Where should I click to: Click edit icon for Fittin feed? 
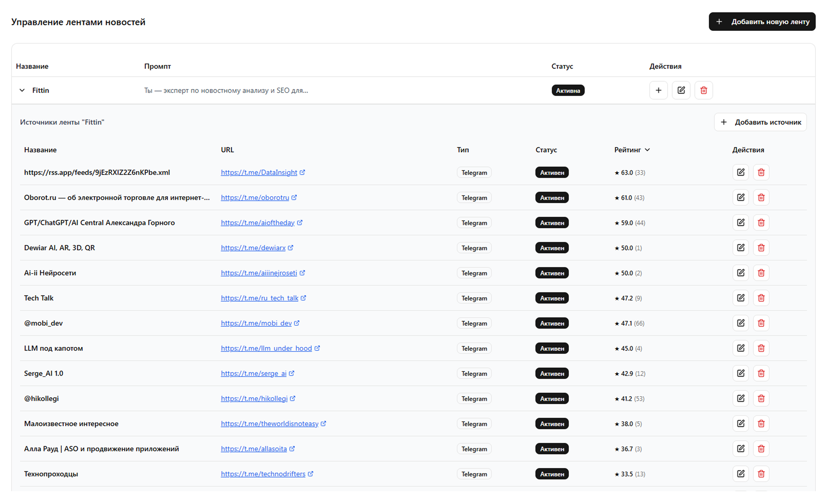click(x=681, y=90)
